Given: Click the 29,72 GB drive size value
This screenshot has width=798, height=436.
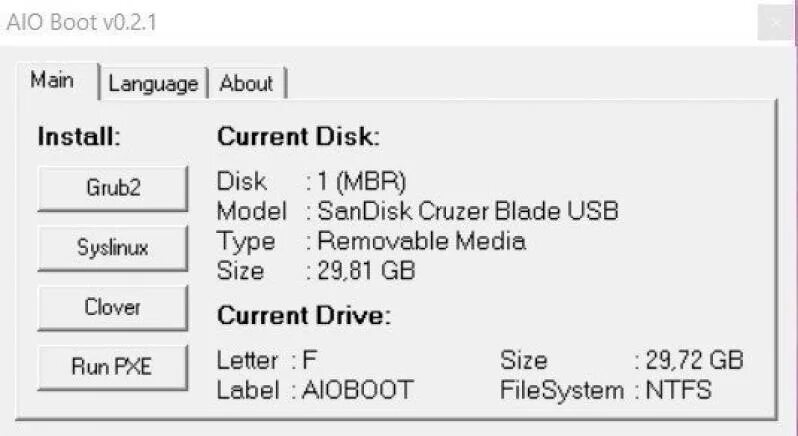Looking at the screenshot, I should point(695,360).
